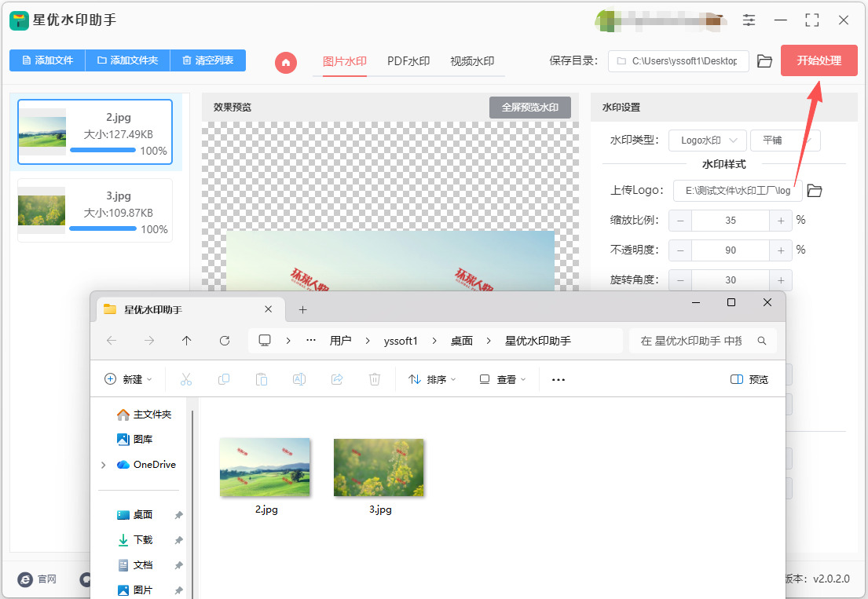Add a new Explorer tab with the plus
868x599 pixels.
pos(302,310)
